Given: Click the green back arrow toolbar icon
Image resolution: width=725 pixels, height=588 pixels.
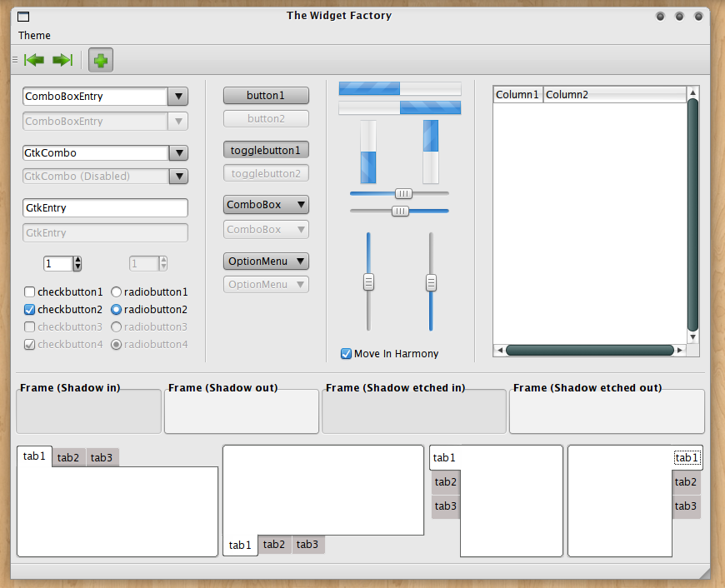Looking at the screenshot, I should (x=34, y=60).
